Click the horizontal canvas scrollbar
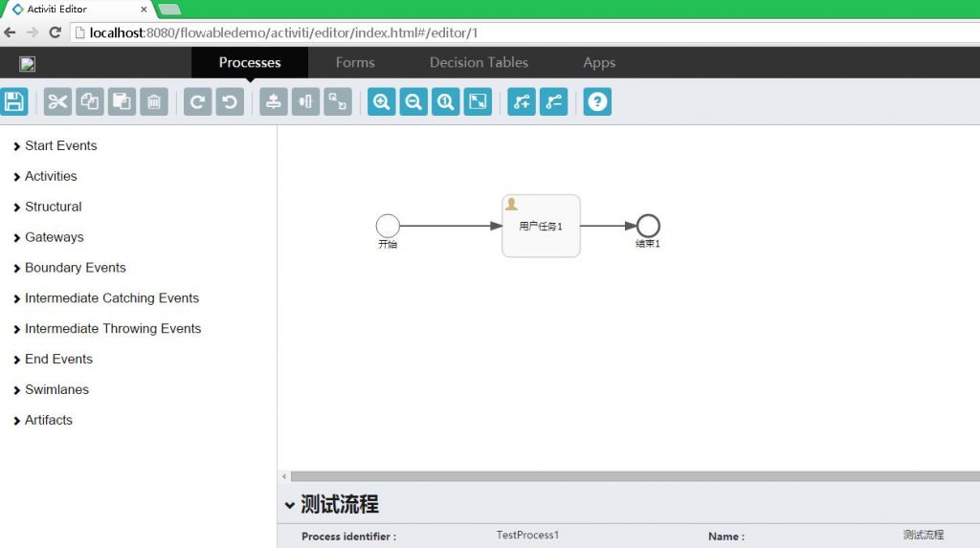The image size is (980, 548). pyautogui.click(x=635, y=477)
